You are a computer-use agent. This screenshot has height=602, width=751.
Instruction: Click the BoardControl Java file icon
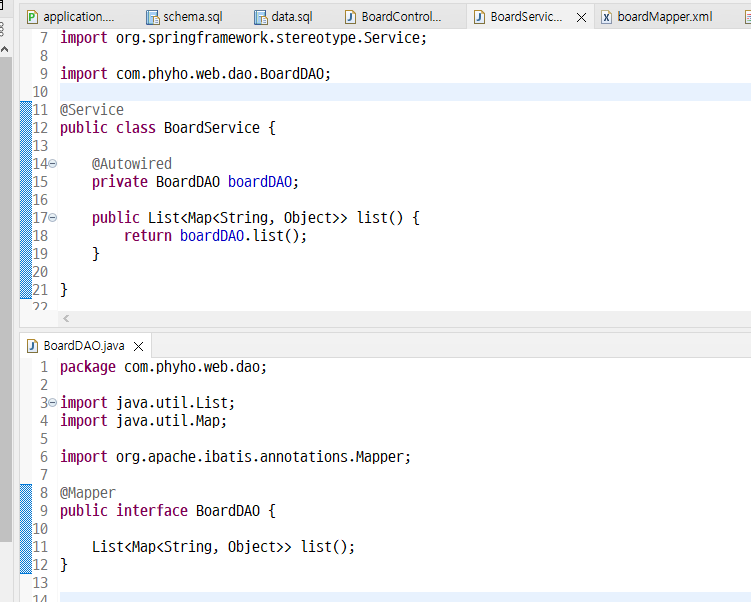point(351,18)
